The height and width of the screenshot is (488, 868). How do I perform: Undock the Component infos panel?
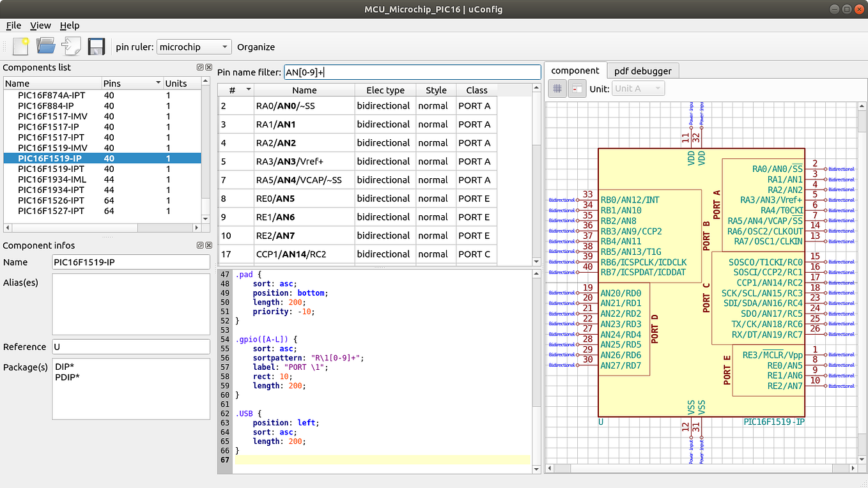[x=199, y=245]
